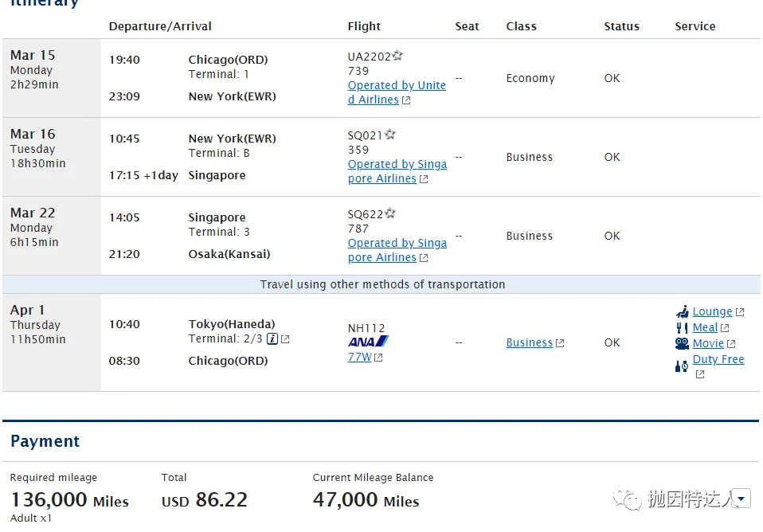Click the ANA logo under NH112
763x532 pixels.
[x=368, y=342]
